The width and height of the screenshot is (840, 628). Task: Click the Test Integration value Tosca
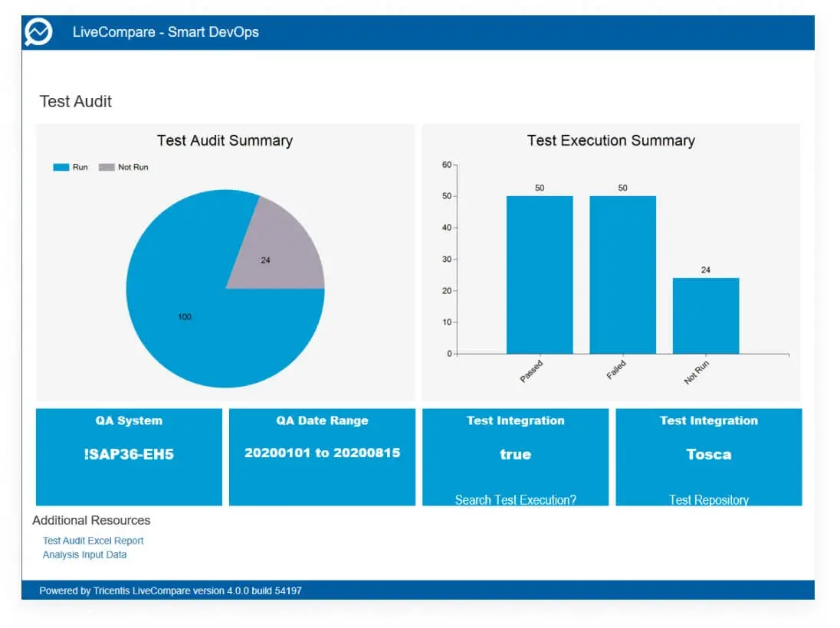click(x=709, y=455)
